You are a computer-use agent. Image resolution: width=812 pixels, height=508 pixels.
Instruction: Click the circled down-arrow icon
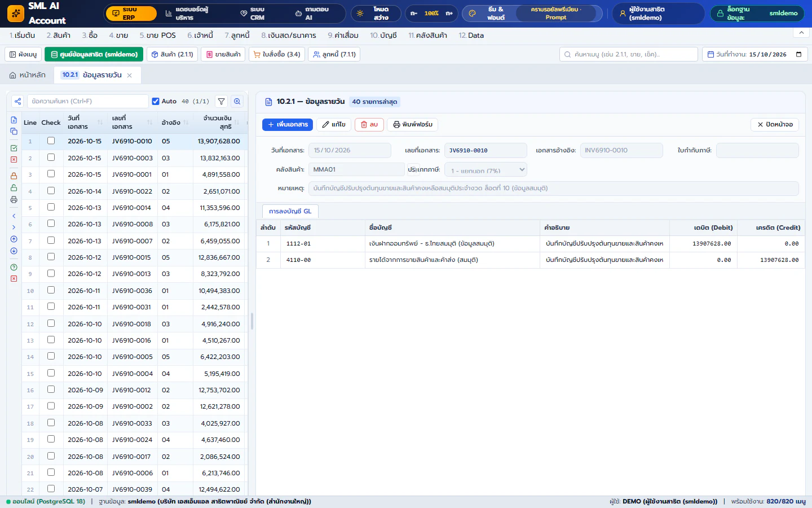(14, 251)
